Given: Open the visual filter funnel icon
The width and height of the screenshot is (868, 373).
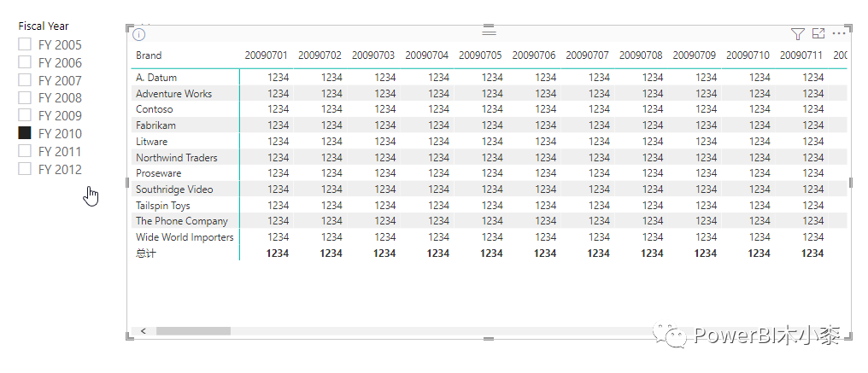Looking at the screenshot, I should 797,34.
